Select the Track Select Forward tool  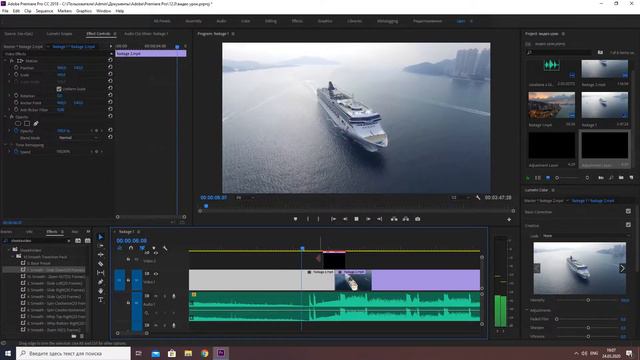pyautogui.click(x=101, y=246)
